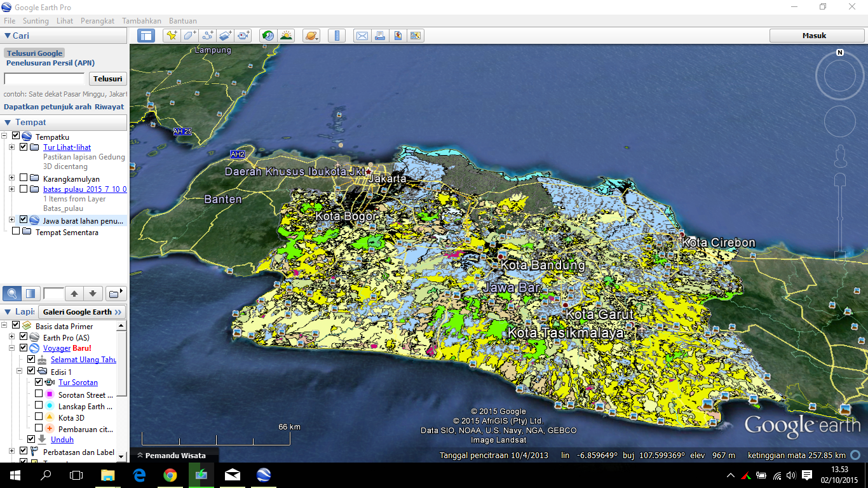Open the Ruler measurement tool
Screen dimensions: 868x488
pyautogui.click(x=336, y=36)
